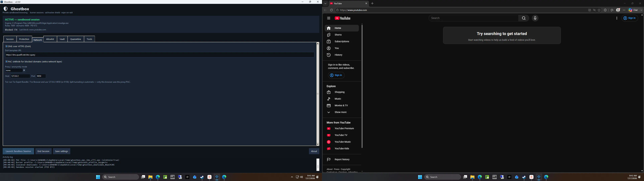Click Launch Sandbox Session button
Screen dimensions: 644x181
click(x=18, y=151)
